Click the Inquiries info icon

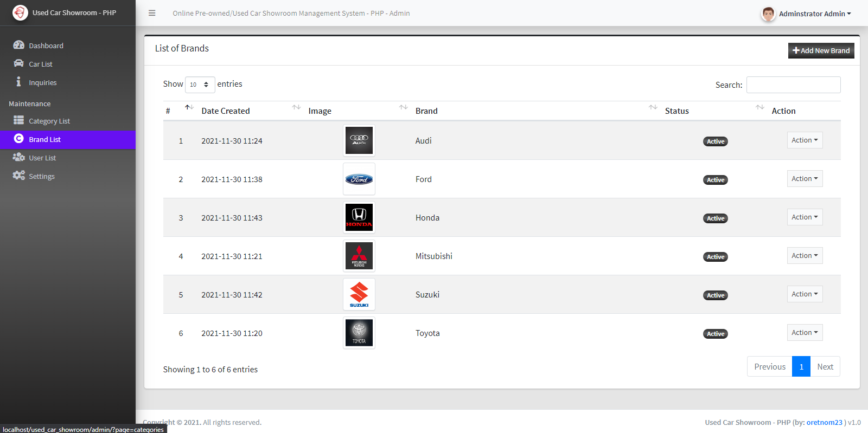pyautogui.click(x=18, y=82)
